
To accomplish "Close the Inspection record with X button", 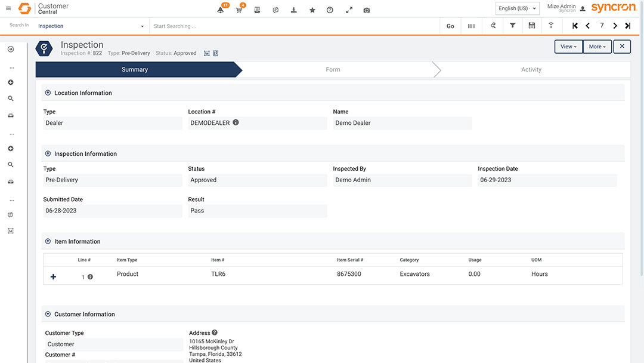I will pyautogui.click(x=622, y=47).
